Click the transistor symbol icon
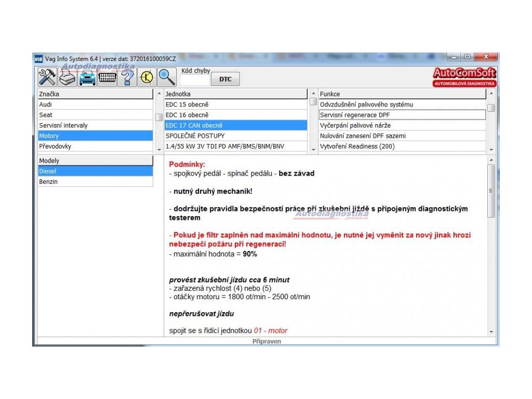The height and width of the screenshot is (399, 532). (147, 77)
